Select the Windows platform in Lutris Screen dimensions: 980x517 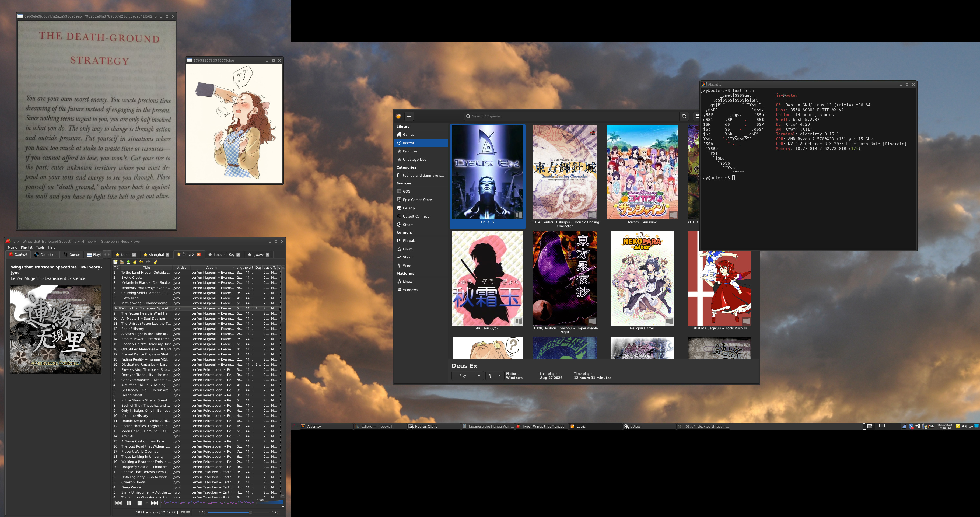(421, 290)
